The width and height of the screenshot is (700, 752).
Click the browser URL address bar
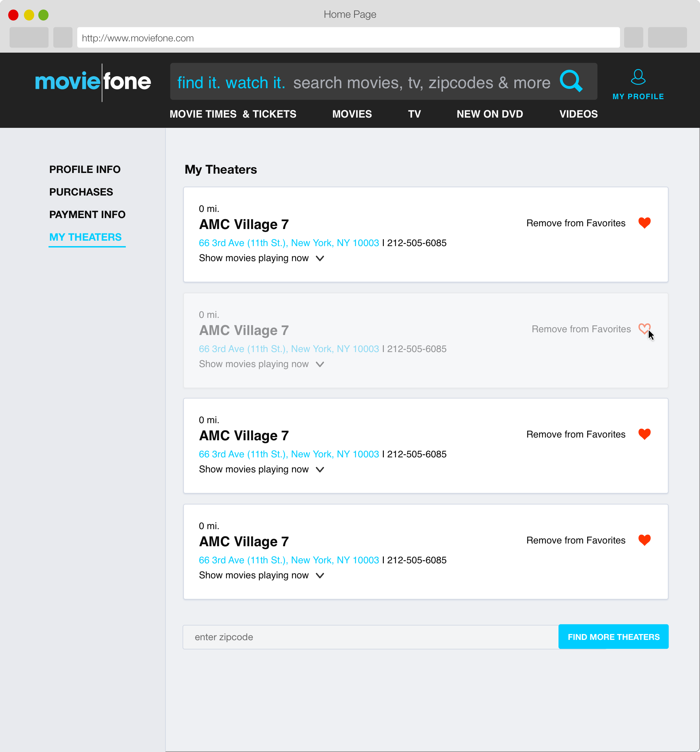click(348, 38)
